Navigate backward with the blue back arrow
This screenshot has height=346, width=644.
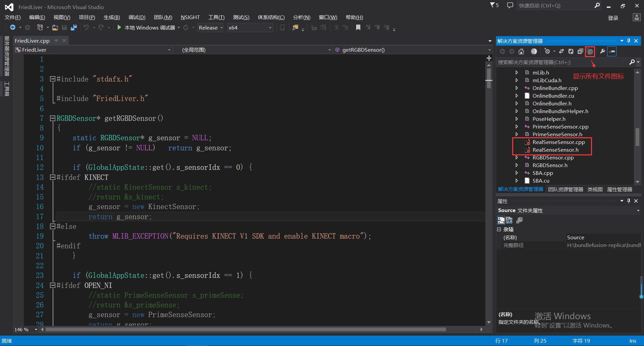13,28
